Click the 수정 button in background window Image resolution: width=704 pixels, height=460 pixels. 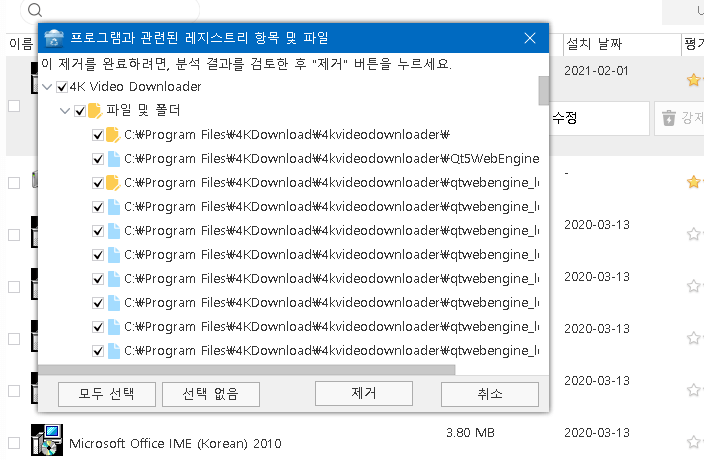[x=599, y=118]
